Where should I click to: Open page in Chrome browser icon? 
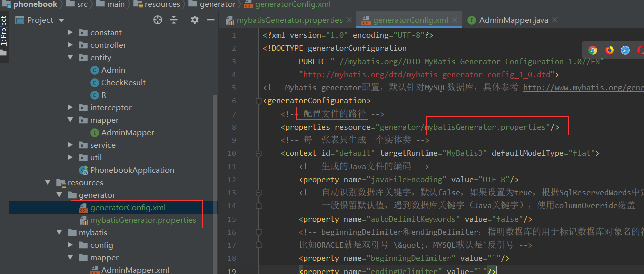click(593, 50)
